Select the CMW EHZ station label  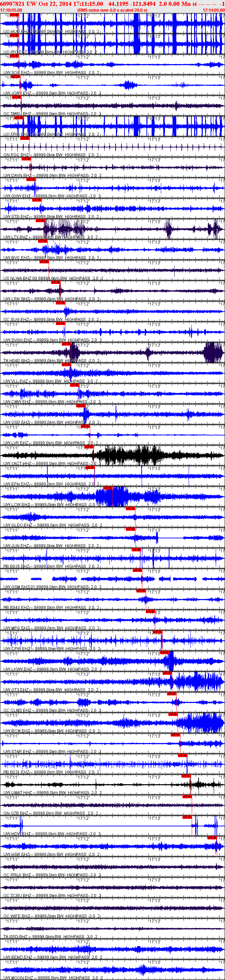coord(52,402)
